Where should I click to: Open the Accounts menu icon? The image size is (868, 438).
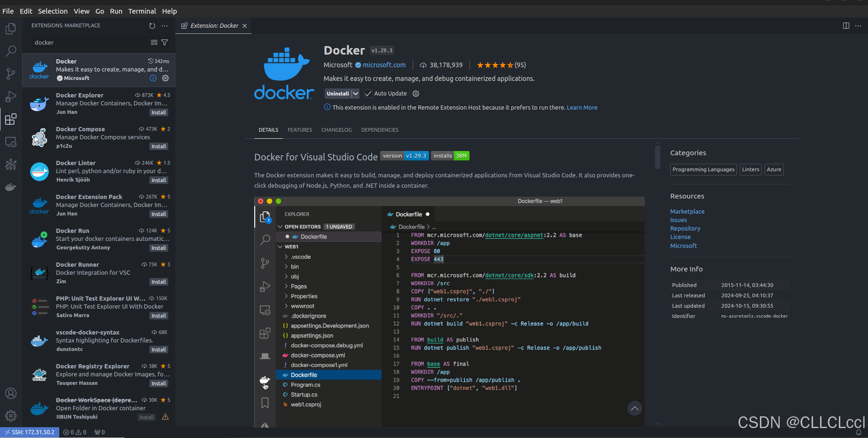click(x=11, y=393)
